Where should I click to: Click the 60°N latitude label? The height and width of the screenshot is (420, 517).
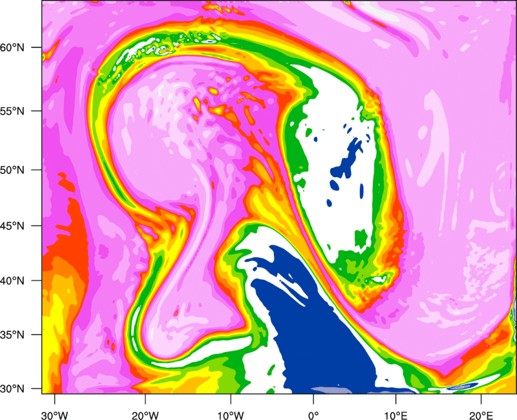tap(12, 47)
